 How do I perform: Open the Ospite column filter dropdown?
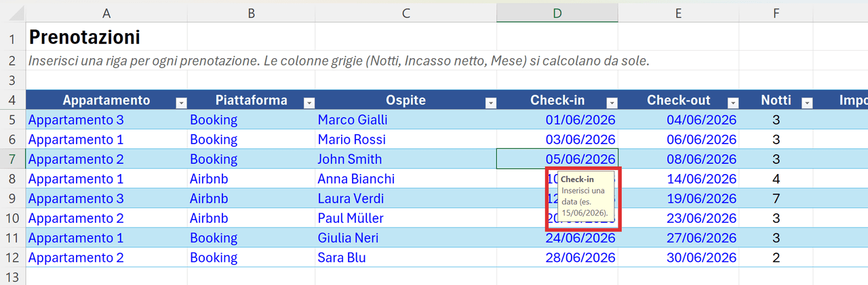[x=491, y=103]
